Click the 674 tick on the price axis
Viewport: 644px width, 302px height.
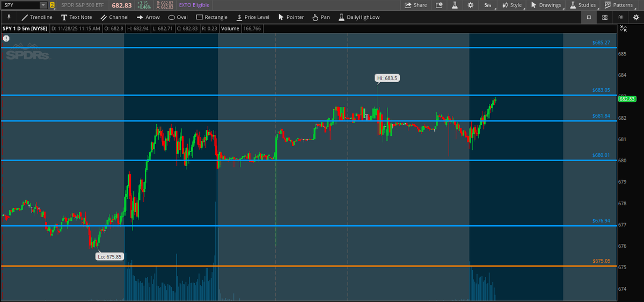[623, 289]
